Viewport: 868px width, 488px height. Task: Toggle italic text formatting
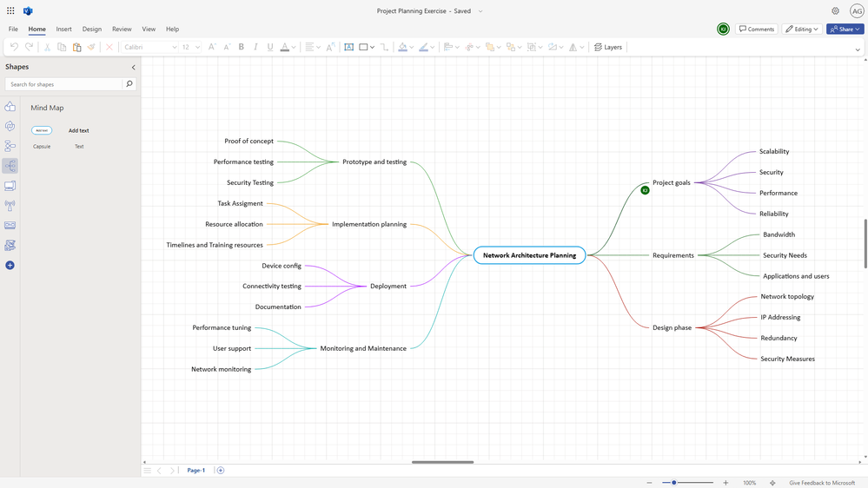pyautogui.click(x=255, y=47)
